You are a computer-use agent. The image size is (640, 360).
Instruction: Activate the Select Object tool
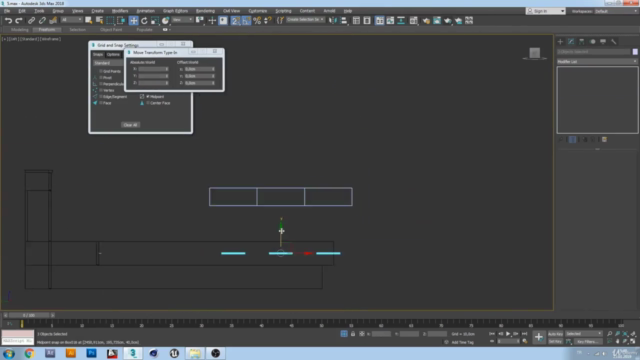(88, 20)
